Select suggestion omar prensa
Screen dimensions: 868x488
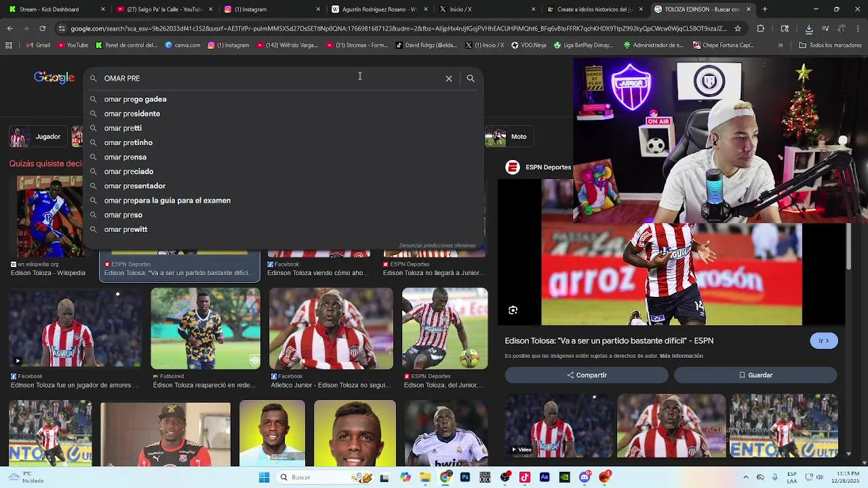(283, 157)
